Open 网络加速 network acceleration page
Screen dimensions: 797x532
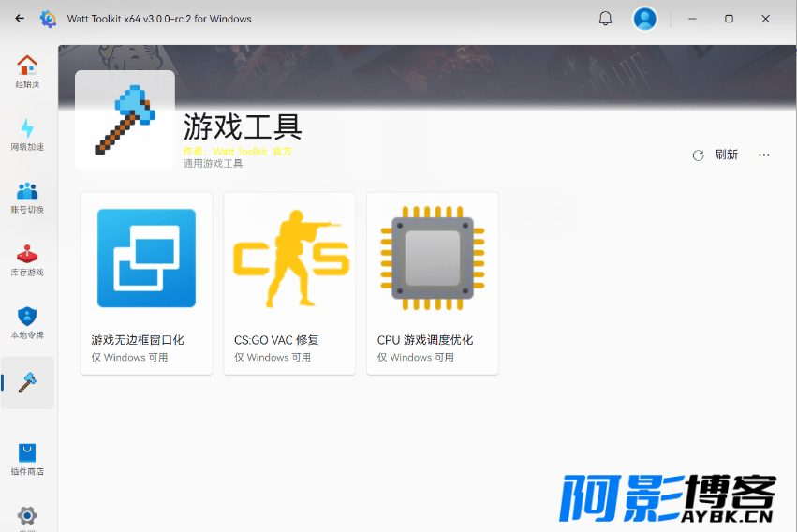click(27, 135)
